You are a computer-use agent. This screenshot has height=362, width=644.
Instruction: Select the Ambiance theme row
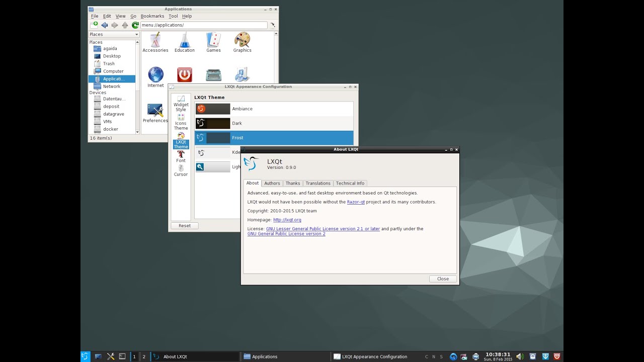point(274,109)
